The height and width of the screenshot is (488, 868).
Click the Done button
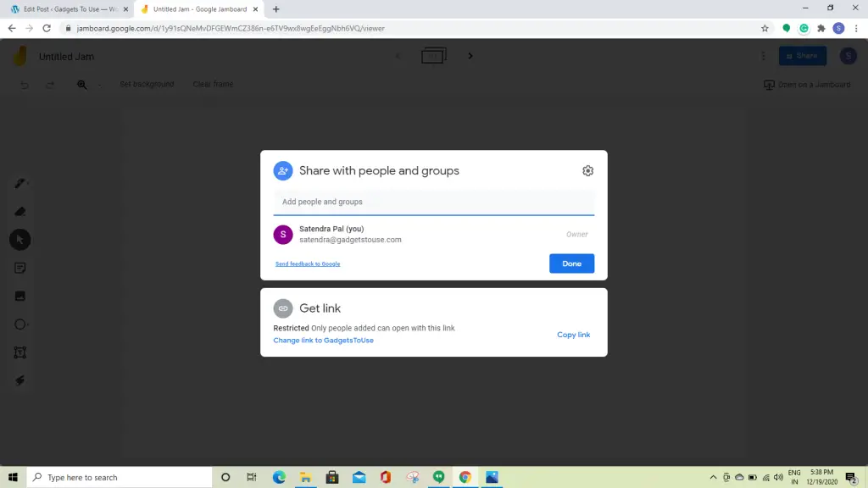coord(572,263)
